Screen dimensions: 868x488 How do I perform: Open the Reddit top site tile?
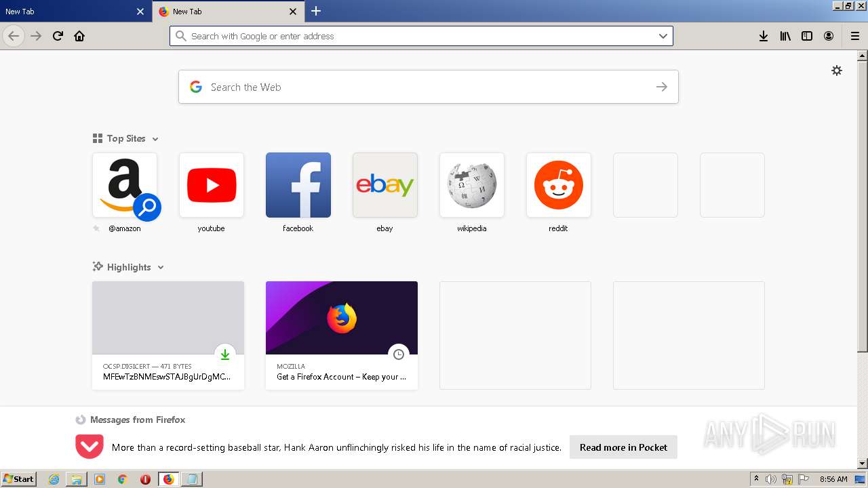point(559,185)
